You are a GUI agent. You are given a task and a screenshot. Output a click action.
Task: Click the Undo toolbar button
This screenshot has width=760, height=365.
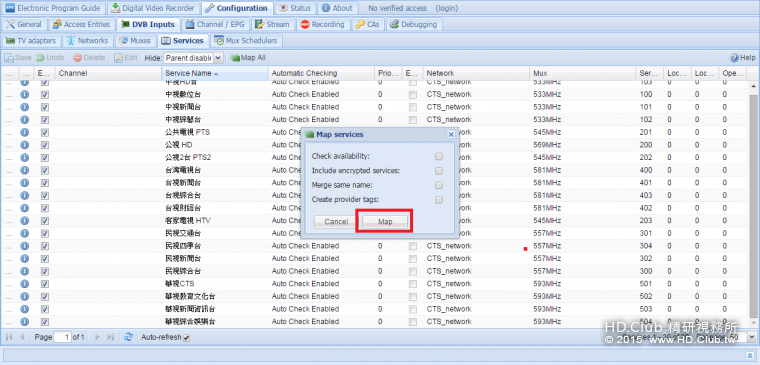[50, 58]
